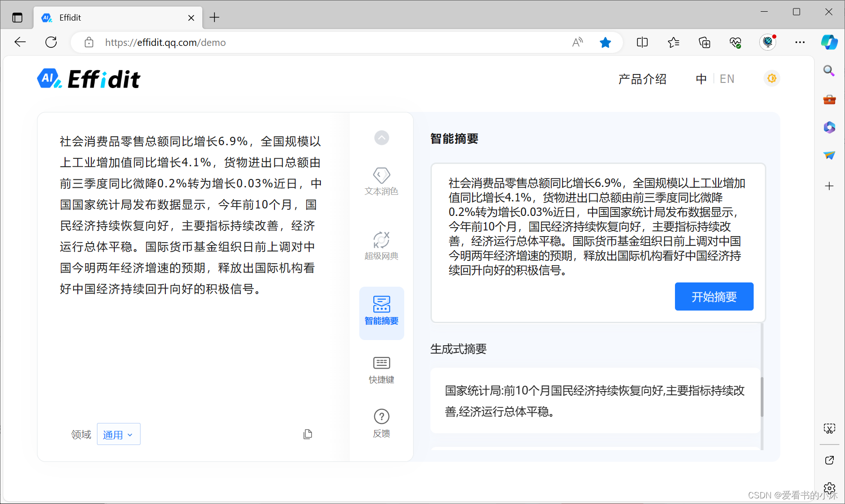Open the 超级网典 dictionary tool

pyautogui.click(x=381, y=246)
